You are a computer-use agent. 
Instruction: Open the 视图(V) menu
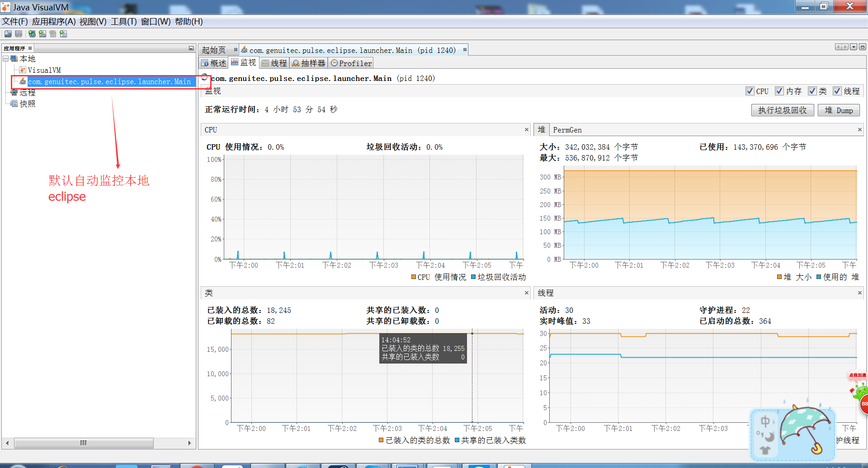pos(93,22)
